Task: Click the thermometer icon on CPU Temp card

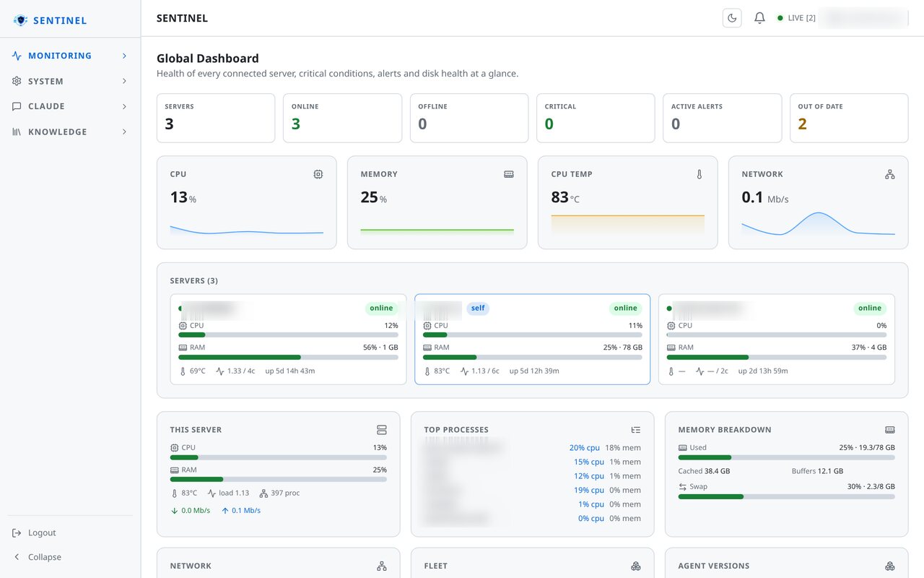Action: click(699, 174)
